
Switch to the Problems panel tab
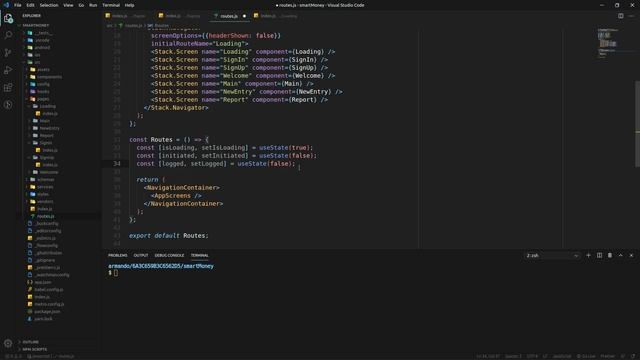point(118,255)
